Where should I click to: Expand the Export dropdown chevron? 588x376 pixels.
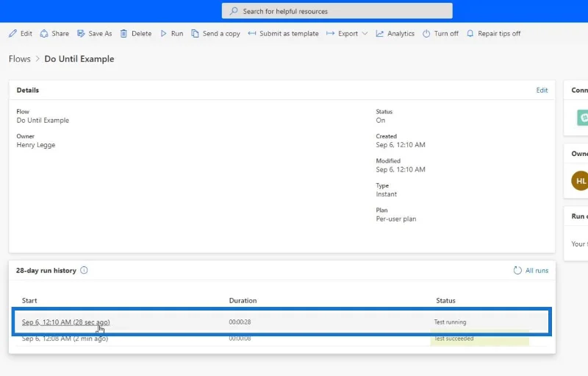click(365, 33)
